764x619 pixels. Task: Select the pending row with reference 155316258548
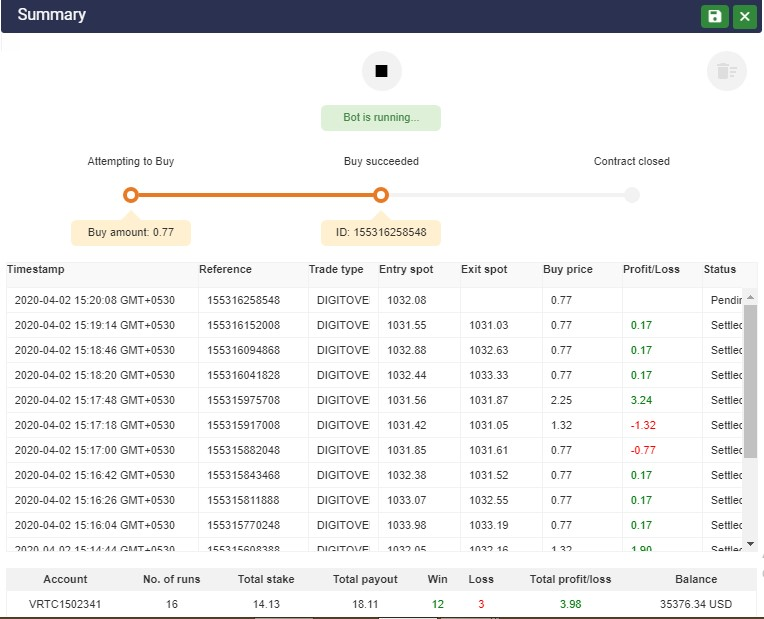[243, 300]
